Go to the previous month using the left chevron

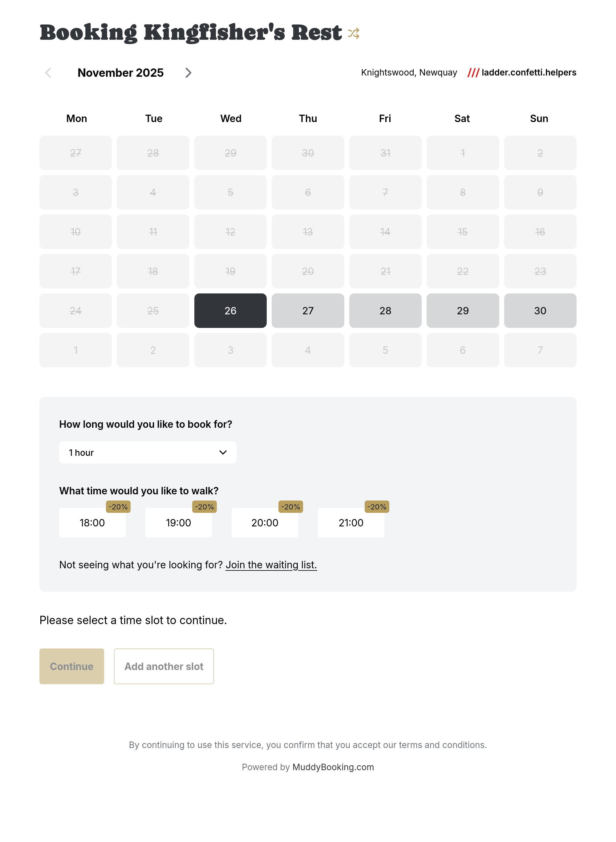[x=48, y=73]
